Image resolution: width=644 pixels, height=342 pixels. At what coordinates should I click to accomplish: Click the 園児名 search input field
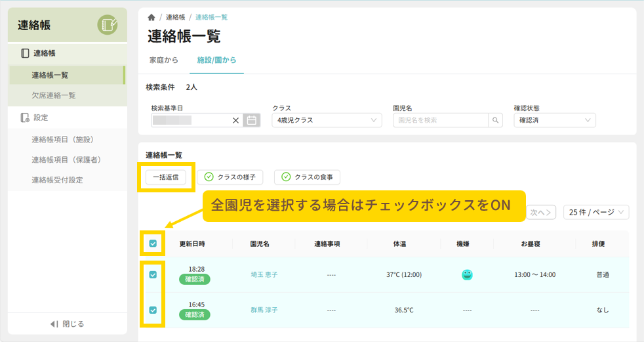441,120
